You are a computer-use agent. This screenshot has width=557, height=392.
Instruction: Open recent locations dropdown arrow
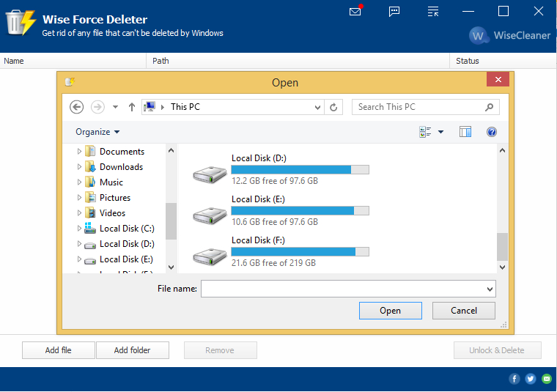pos(116,107)
